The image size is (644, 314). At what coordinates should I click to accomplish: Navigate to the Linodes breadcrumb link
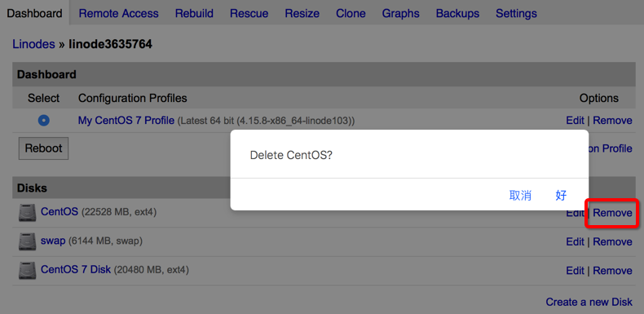(33, 44)
